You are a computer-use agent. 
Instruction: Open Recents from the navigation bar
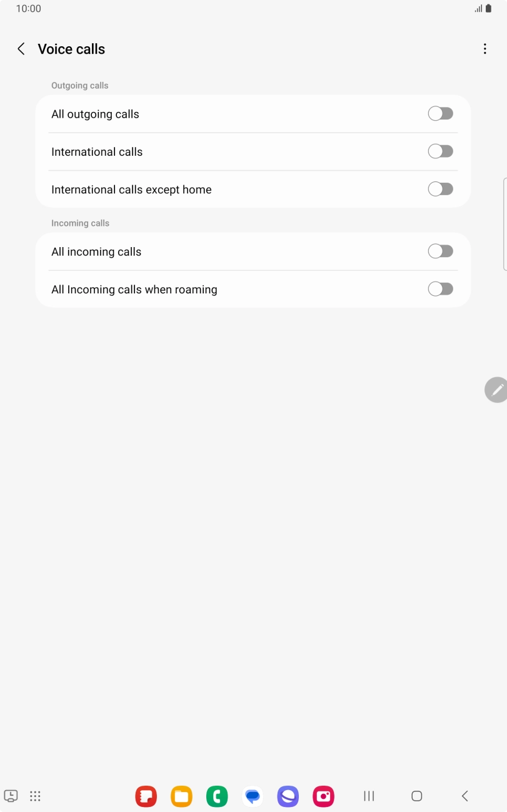369,796
